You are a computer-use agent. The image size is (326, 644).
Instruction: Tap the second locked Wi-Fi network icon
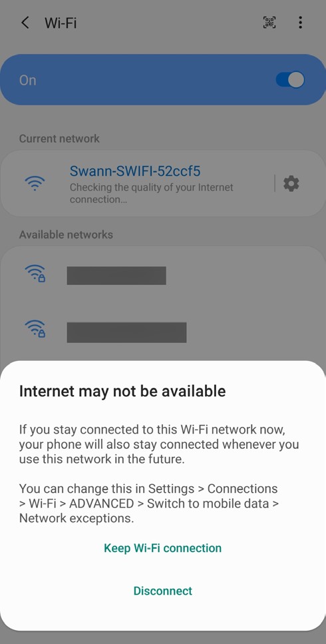pos(35,328)
